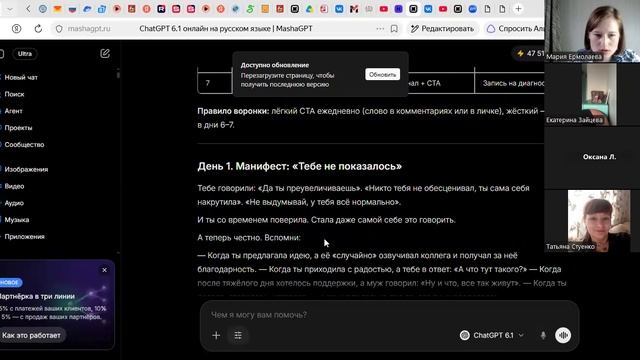Viewport: 640px width, 360px height.
Task: Open the tools icon next to plus
Action: coord(238,336)
